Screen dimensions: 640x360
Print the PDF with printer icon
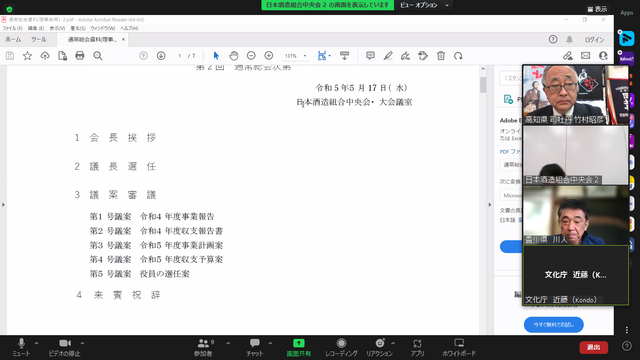[80, 56]
